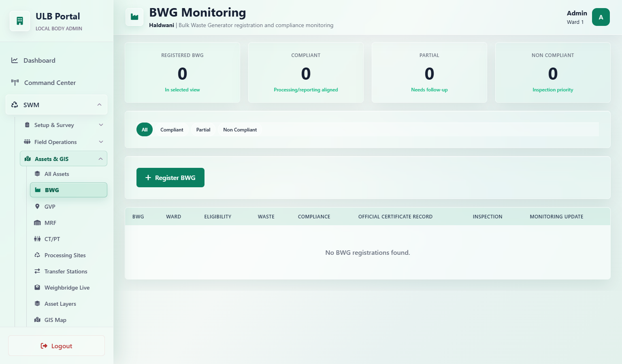
Task: Click the Dashboard chart icon
Action: (x=15, y=60)
